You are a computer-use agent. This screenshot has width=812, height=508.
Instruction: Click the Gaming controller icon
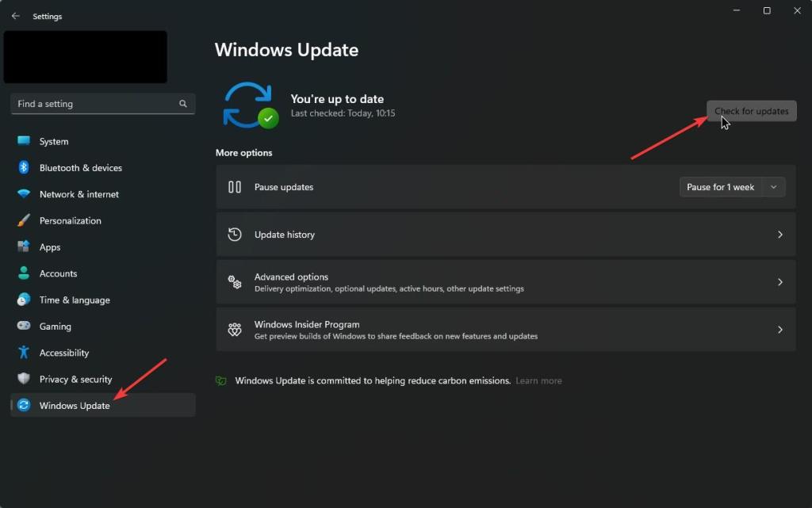24,326
